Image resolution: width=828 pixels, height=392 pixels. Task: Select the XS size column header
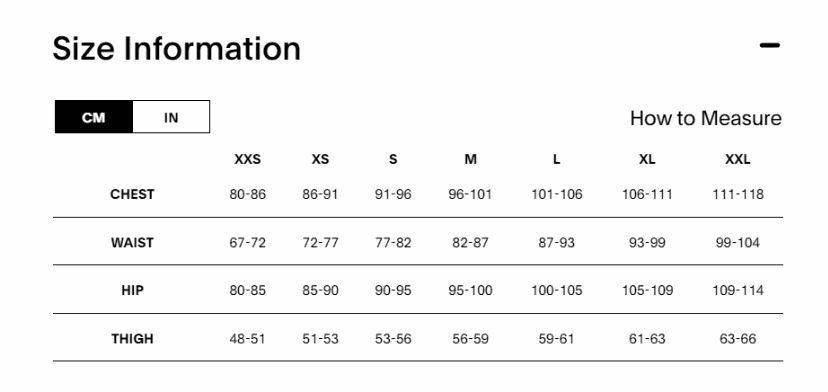click(320, 159)
